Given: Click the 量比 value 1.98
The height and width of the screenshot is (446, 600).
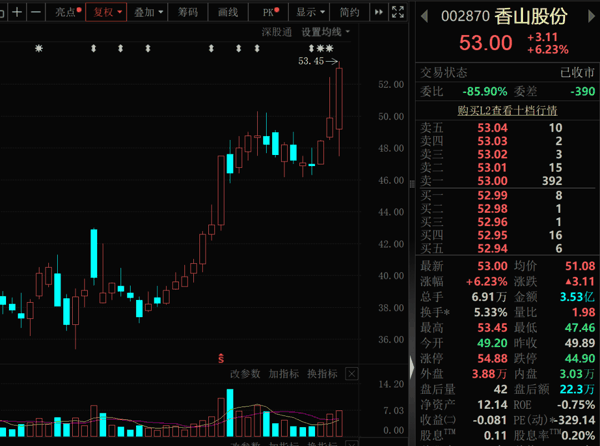Looking at the screenshot, I should coord(584,313).
